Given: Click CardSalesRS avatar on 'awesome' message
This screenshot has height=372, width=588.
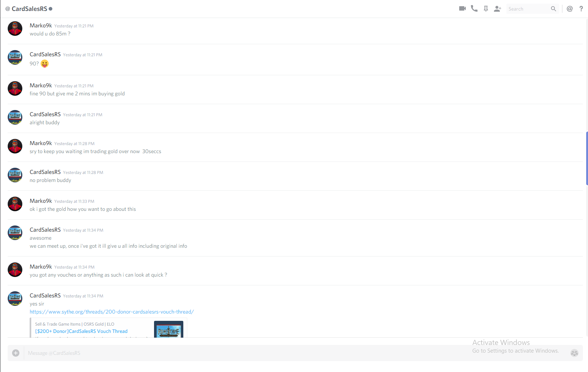Looking at the screenshot, I should 15,233.
